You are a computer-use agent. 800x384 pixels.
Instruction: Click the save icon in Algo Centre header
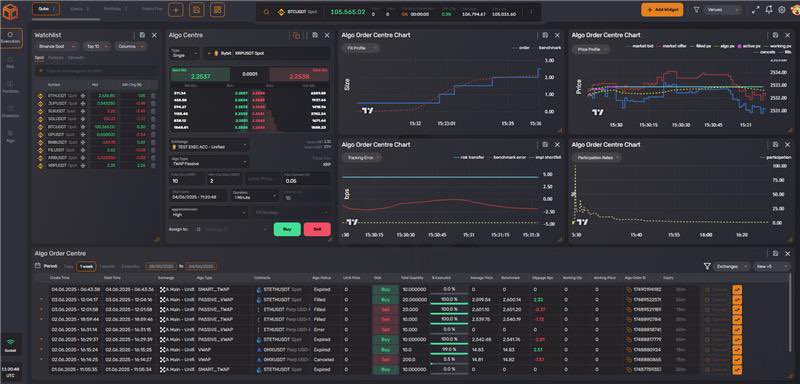pos(315,35)
